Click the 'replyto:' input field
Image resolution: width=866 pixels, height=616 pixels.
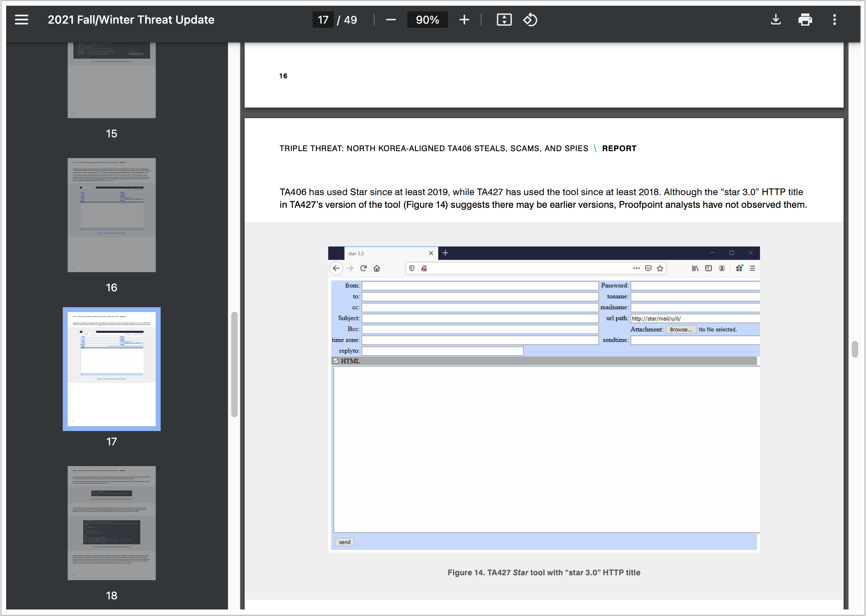point(442,351)
